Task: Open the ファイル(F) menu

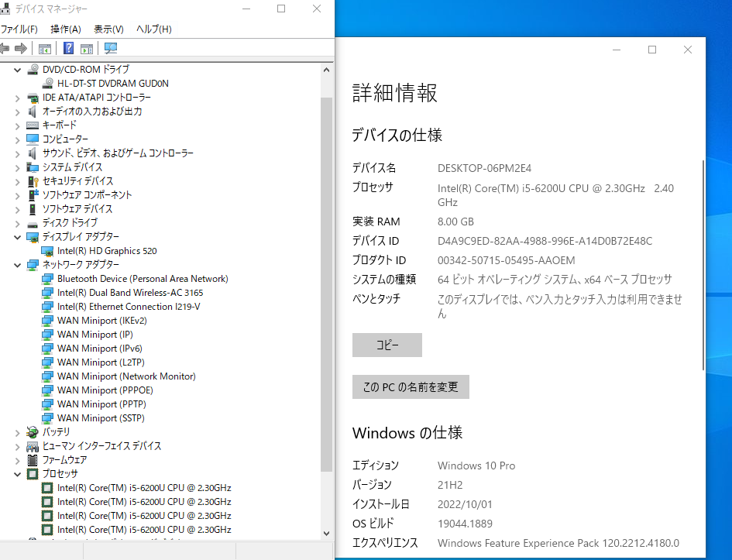Action: pyautogui.click(x=19, y=29)
